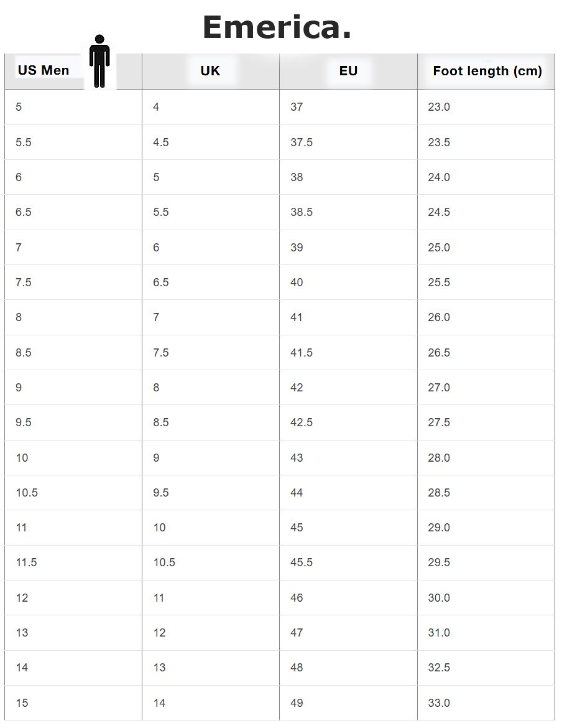Click US Men size 5.5 cell

tap(24, 142)
